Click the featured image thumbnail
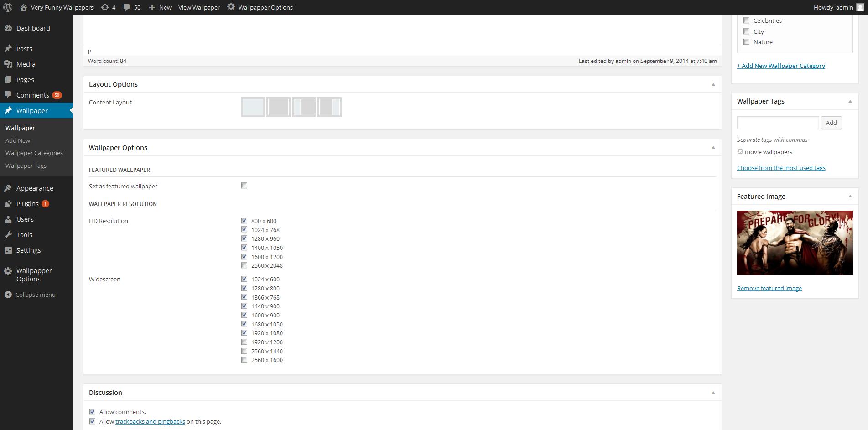868x430 pixels. (795, 243)
